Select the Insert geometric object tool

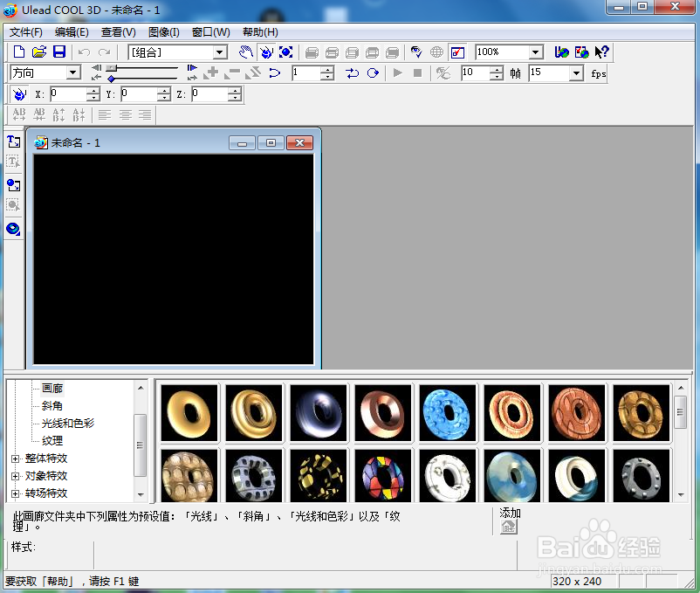pyautogui.click(x=13, y=229)
